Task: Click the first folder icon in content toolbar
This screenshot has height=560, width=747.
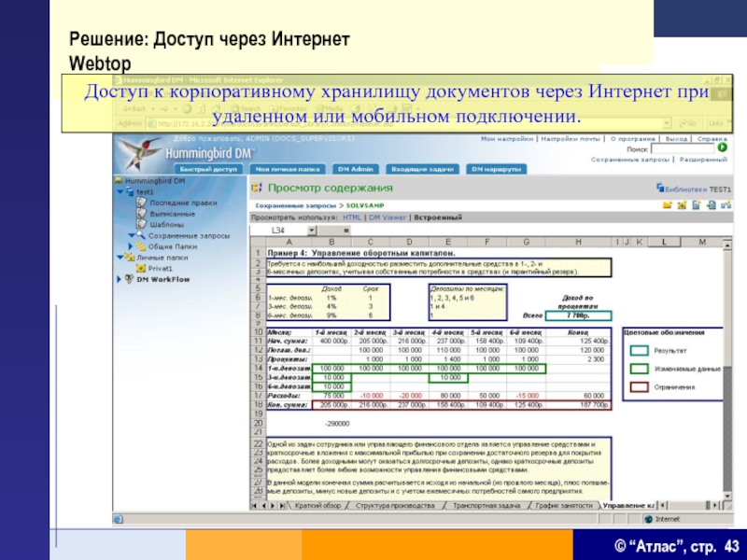Action: click(x=667, y=205)
